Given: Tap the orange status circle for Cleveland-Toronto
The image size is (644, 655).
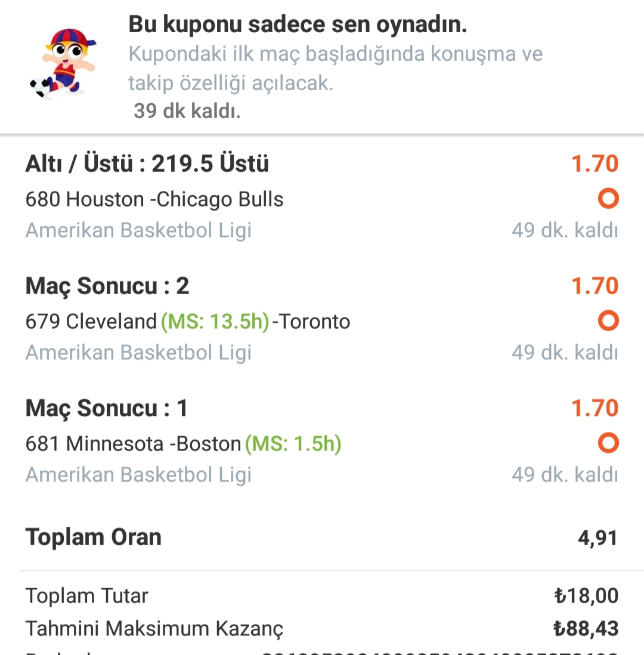Looking at the screenshot, I should tap(608, 321).
